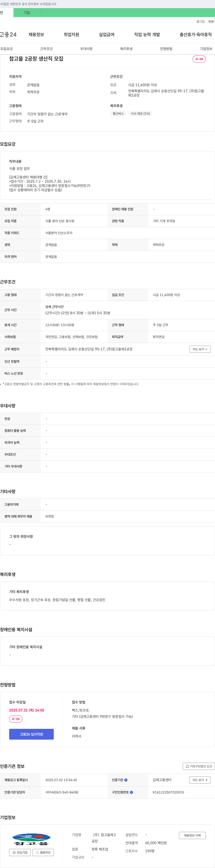Click 60,000 백만원 revenue value
Screen dimensions: 215x868
(156, 843)
